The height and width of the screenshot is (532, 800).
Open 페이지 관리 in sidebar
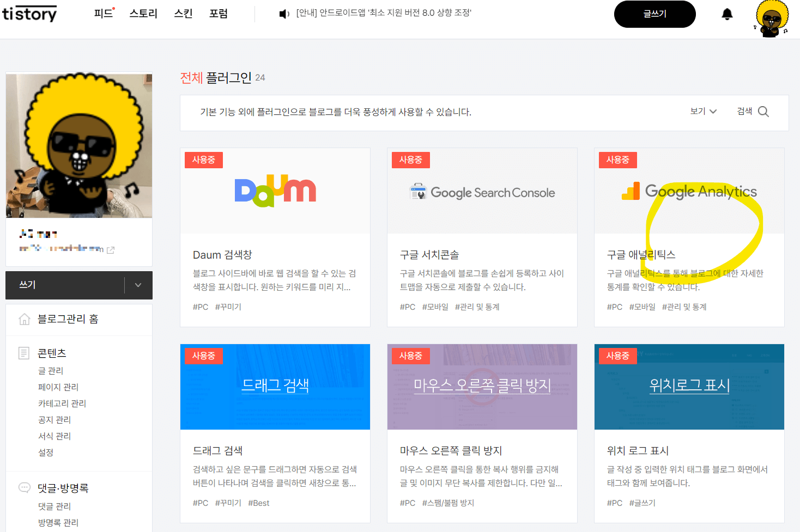tap(58, 387)
